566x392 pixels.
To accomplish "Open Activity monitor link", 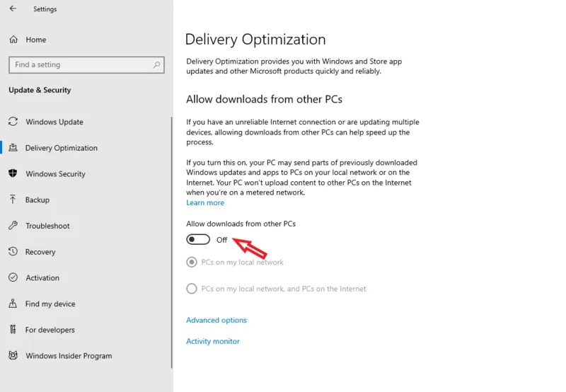I will pyautogui.click(x=213, y=341).
